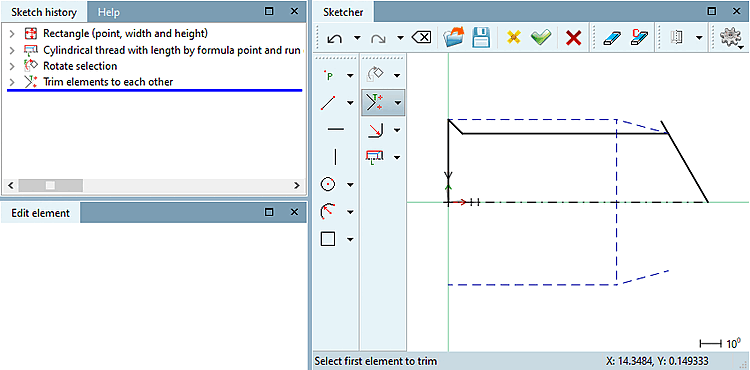This screenshot has width=750, height=370.
Task: Select the Vertical line tool
Action: point(335,157)
